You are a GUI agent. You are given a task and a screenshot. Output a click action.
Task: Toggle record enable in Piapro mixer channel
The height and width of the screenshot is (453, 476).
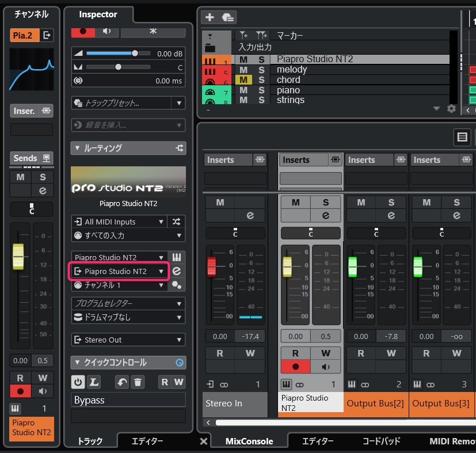tap(295, 367)
